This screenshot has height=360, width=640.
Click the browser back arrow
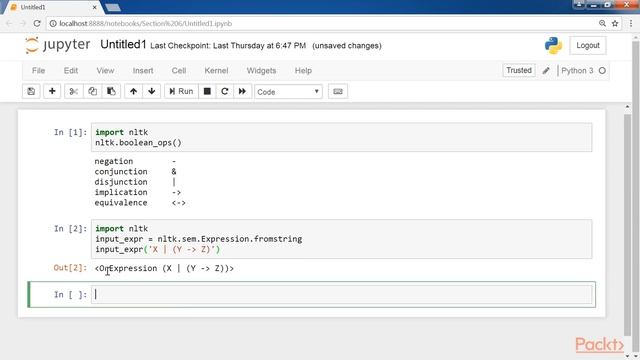pyautogui.click(x=9, y=24)
